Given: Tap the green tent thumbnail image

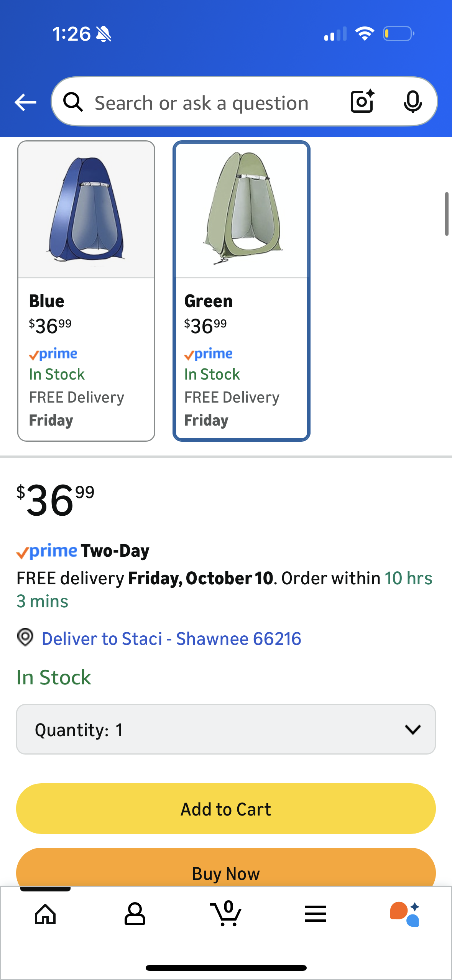Looking at the screenshot, I should [242, 209].
